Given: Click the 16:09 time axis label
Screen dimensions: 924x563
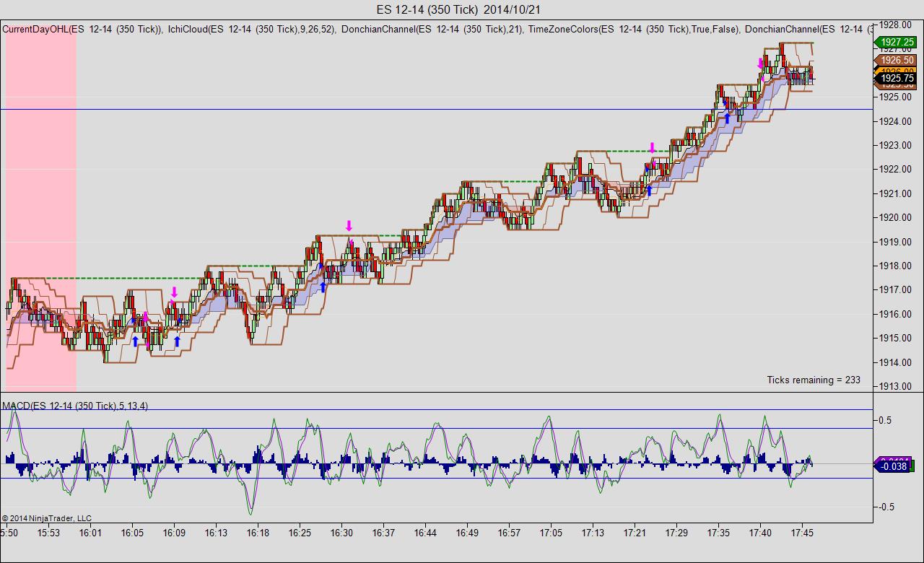Looking at the screenshot, I should point(174,533).
